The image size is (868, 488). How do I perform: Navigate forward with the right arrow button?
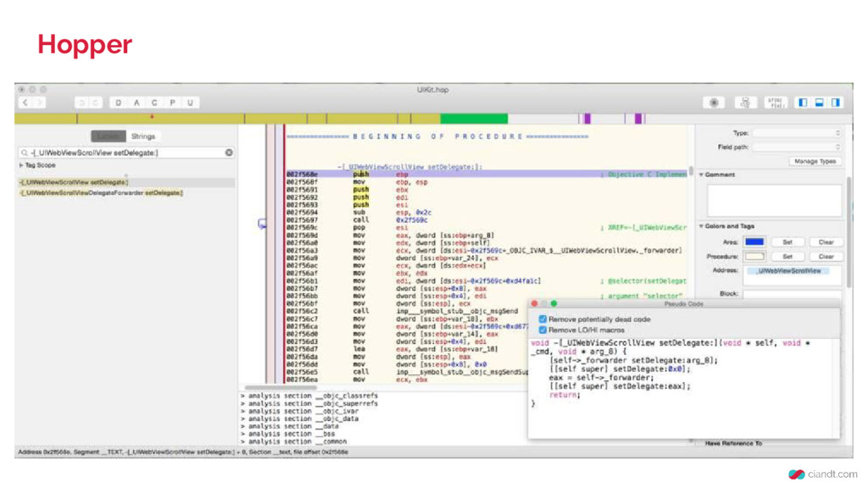coord(39,103)
